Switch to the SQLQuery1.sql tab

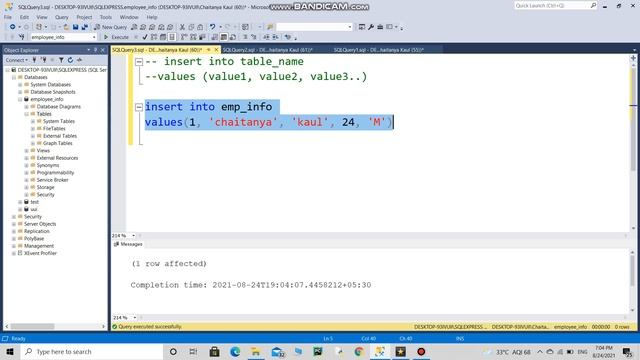(379, 50)
